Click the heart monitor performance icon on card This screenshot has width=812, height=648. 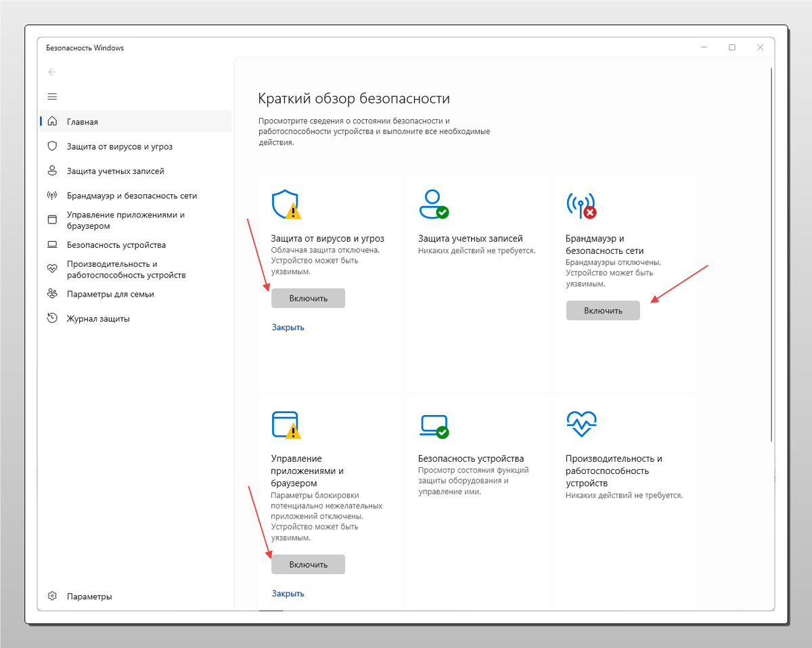coord(580,425)
